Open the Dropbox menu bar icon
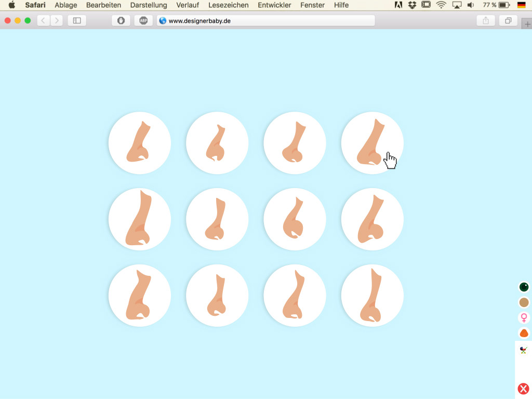The height and width of the screenshot is (399, 532). coord(412,5)
